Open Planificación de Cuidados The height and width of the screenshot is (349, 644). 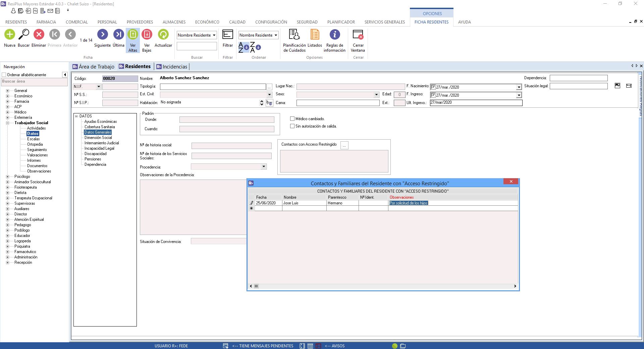(294, 34)
